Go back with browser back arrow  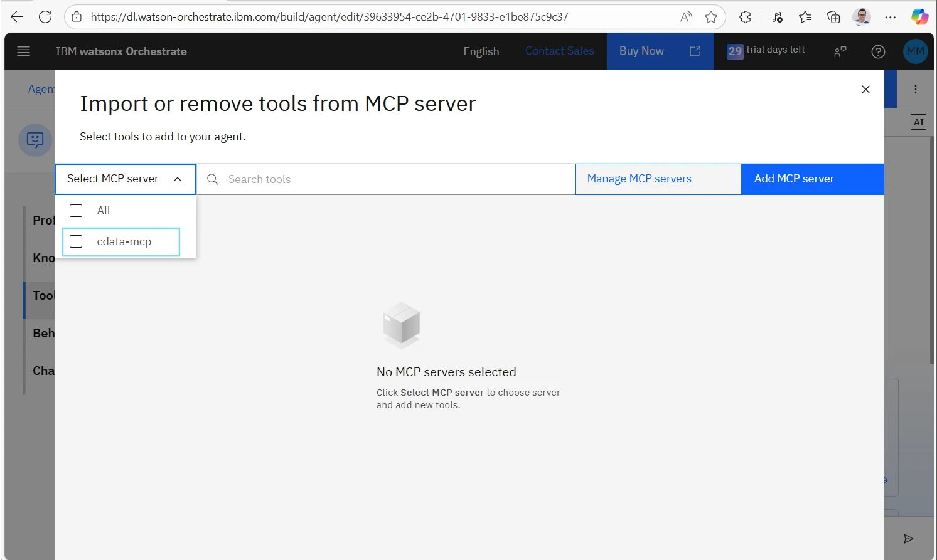(17, 17)
